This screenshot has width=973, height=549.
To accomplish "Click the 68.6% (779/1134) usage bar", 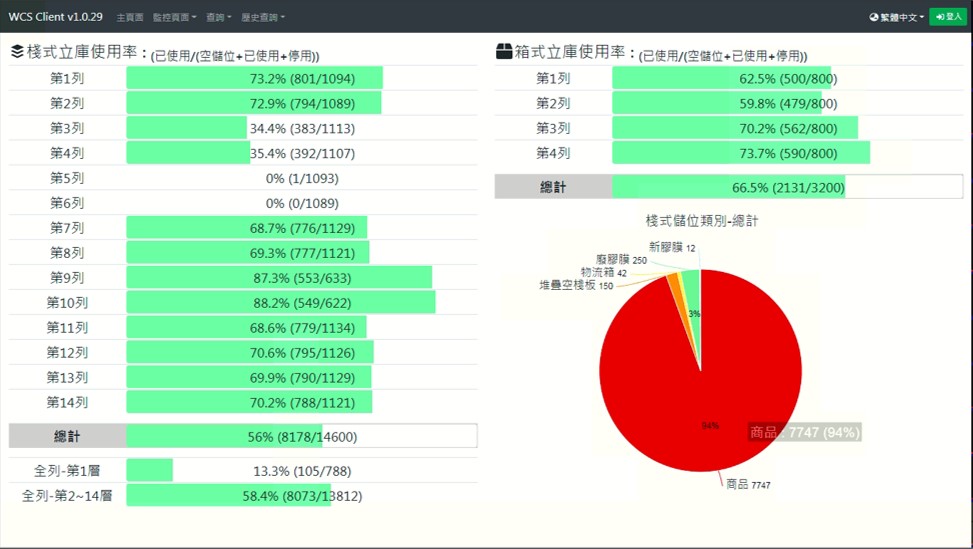I will pyautogui.click(x=246, y=328).
